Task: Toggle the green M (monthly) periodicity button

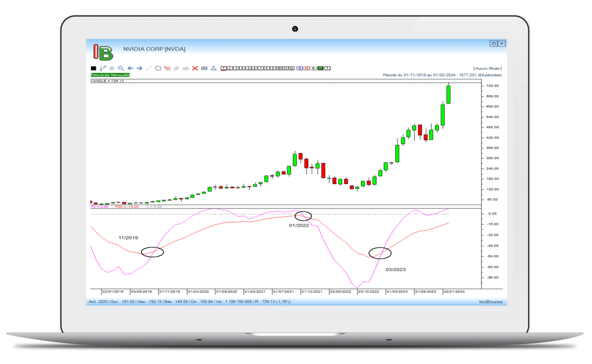Action: tap(321, 68)
